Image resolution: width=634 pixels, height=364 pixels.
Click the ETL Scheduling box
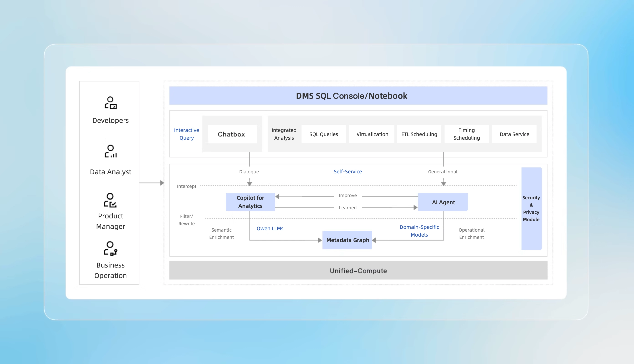419,134
